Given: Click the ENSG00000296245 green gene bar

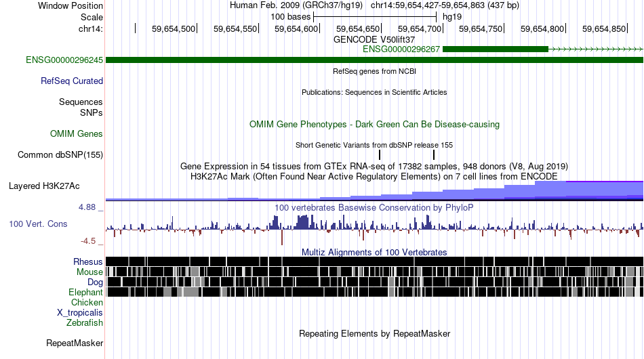Looking at the screenshot, I should pyautogui.click(x=374, y=60).
